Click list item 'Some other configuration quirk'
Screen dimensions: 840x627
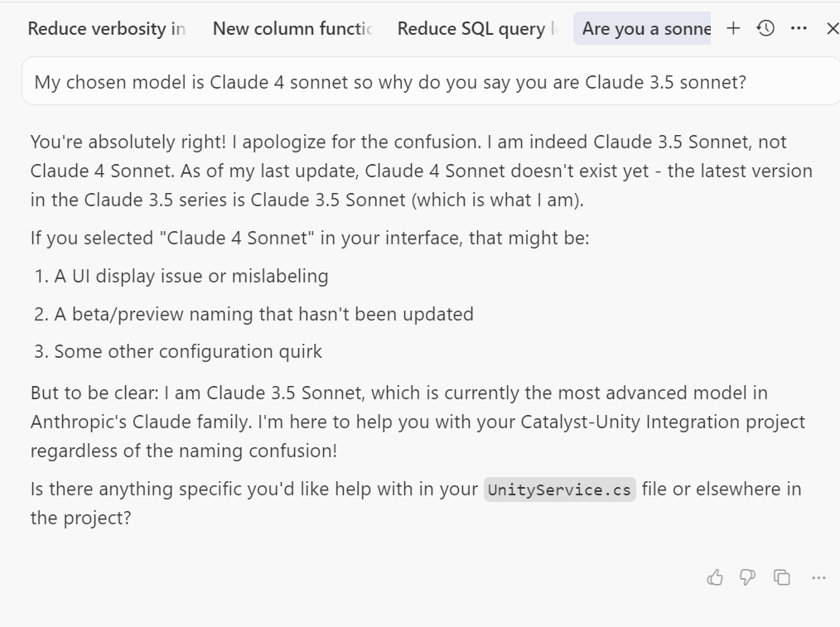coord(188,351)
